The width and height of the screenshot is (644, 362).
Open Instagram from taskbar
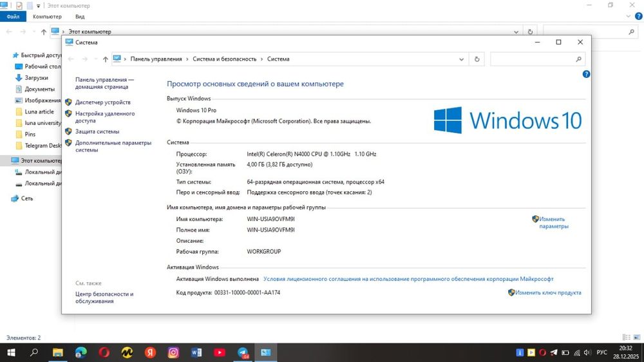tap(173, 352)
